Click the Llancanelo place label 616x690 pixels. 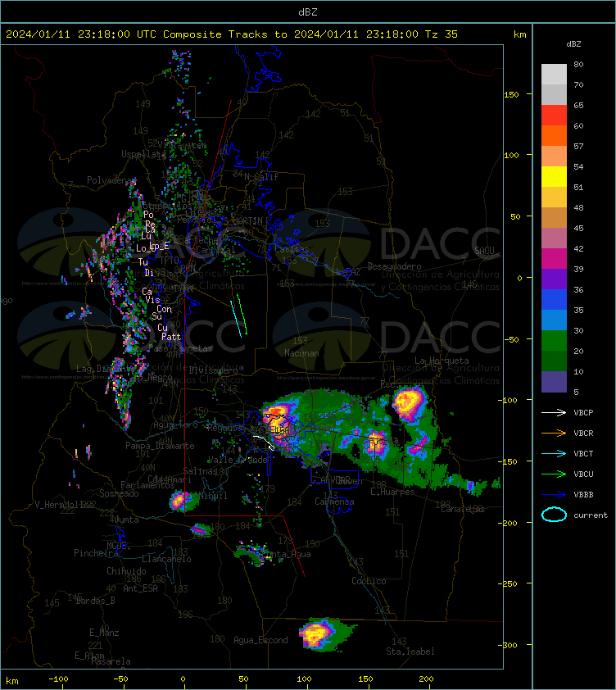coord(166,560)
